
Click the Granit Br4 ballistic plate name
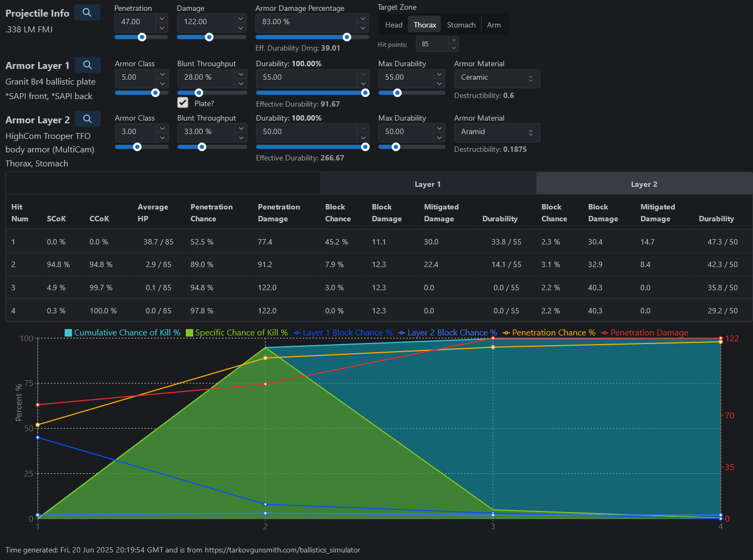[x=51, y=81]
